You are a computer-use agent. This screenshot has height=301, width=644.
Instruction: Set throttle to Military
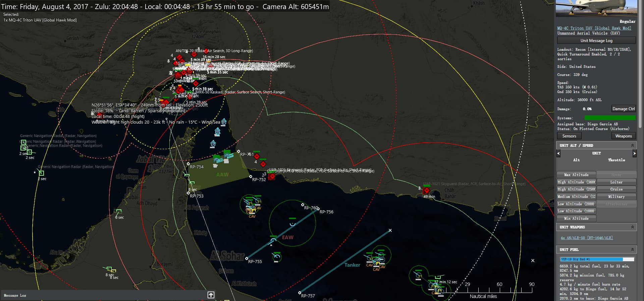pyautogui.click(x=616, y=197)
